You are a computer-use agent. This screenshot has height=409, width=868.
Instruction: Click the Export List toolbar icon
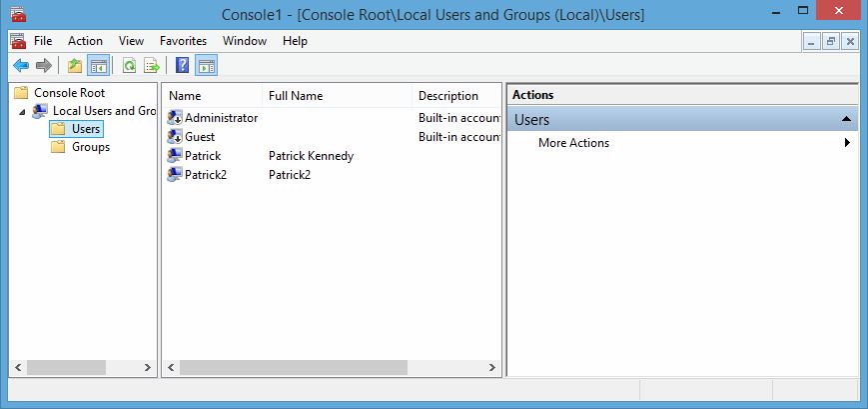(152, 66)
